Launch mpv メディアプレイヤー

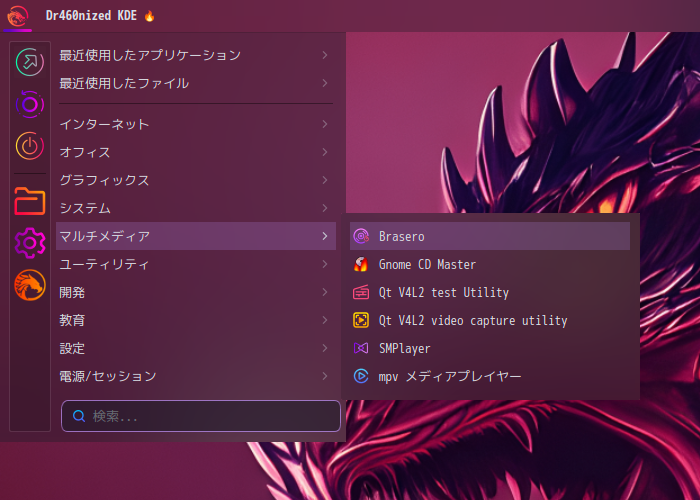(x=490, y=376)
